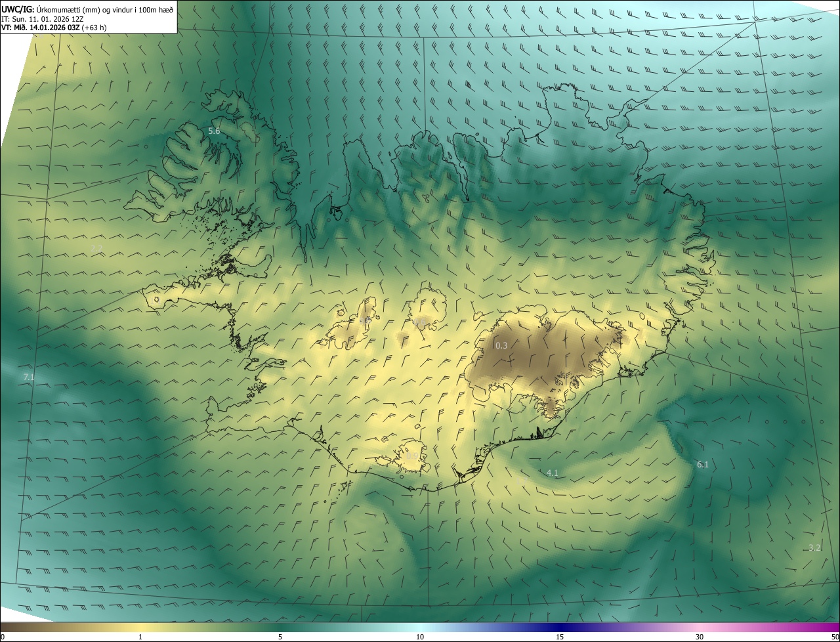Select the 7.1 value label at the western edge
The image size is (840, 642).
click(29, 377)
